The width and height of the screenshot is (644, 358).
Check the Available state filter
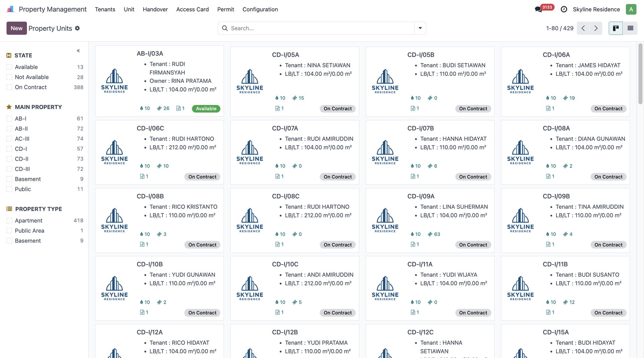point(9,67)
